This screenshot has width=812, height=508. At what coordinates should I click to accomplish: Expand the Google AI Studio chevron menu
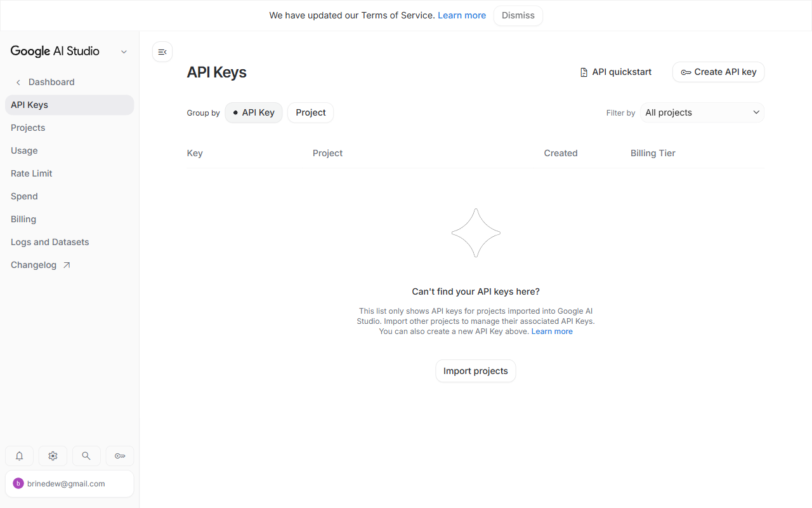click(x=124, y=51)
